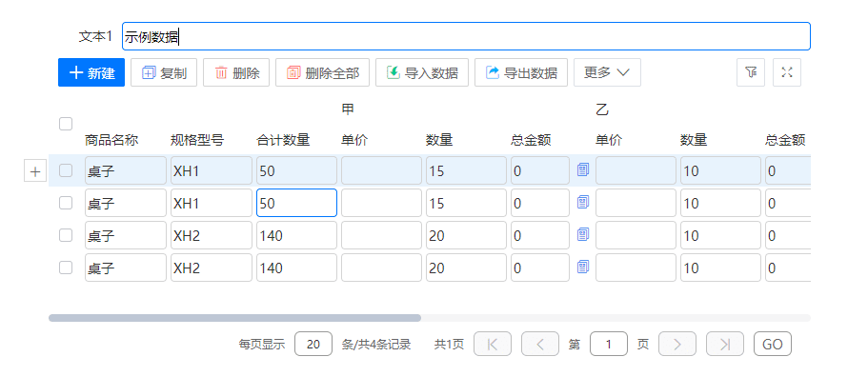
Task: Click the fullscreen expand icon
Action: [x=787, y=72]
